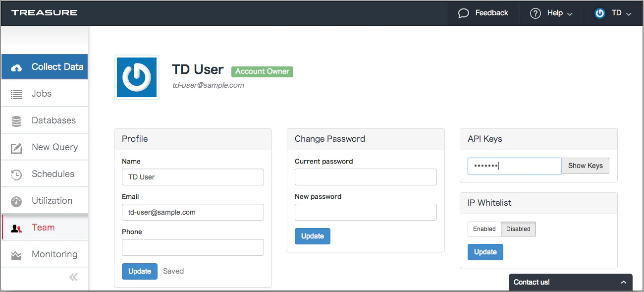The image size is (644, 292).
Task: Click the Feedback speech bubble icon
Action: [x=464, y=13]
